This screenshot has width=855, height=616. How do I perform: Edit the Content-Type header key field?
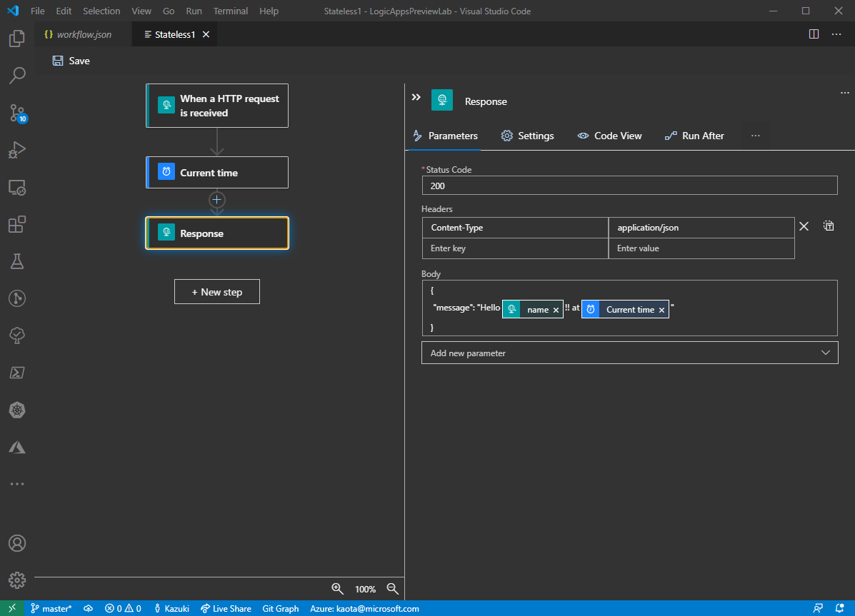tap(515, 227)
